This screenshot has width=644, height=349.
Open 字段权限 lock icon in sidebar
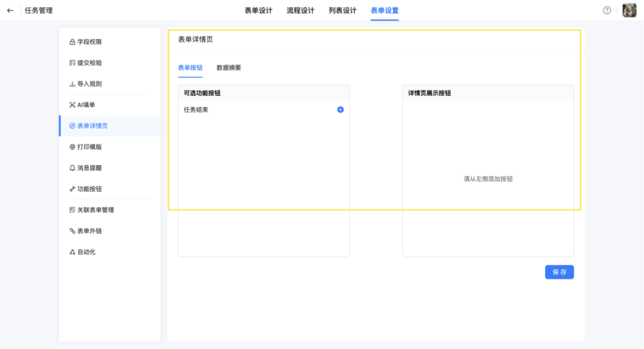(72, 42)
